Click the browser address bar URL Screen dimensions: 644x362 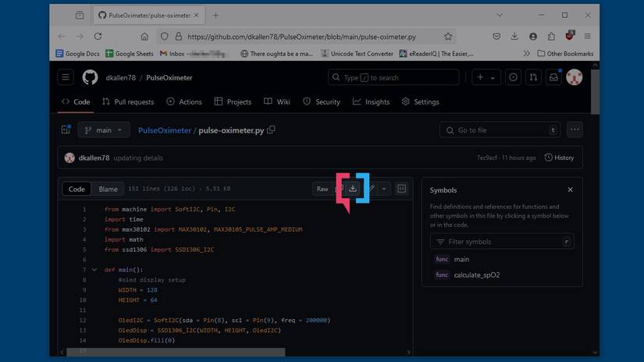[x=302, y=37]
